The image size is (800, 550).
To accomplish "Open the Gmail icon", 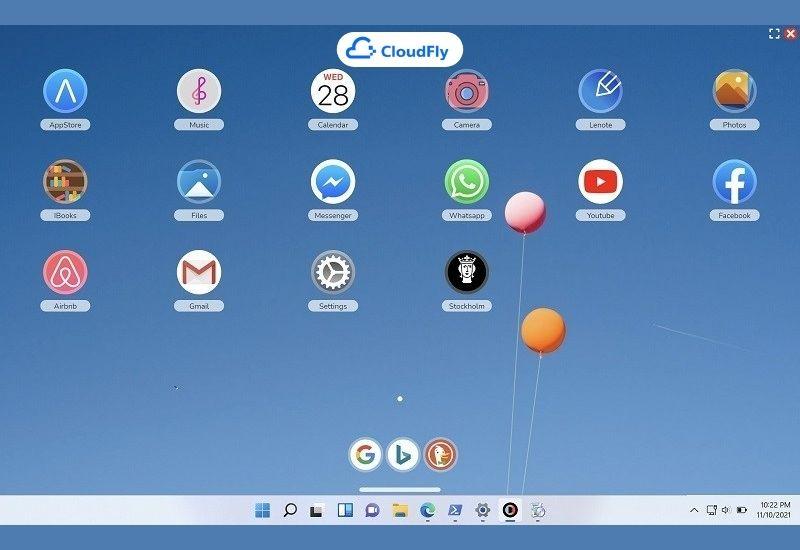I will point(199,272).
